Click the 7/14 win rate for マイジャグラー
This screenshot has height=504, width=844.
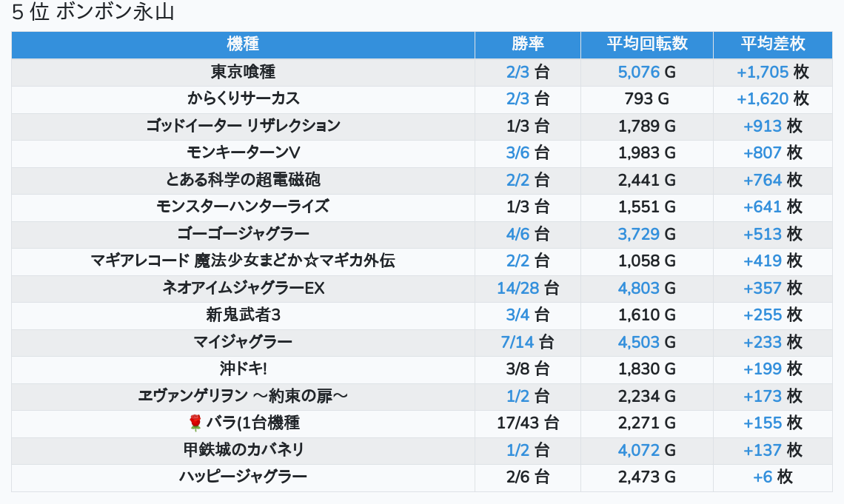pyautogui.click(x=517, y=343)
